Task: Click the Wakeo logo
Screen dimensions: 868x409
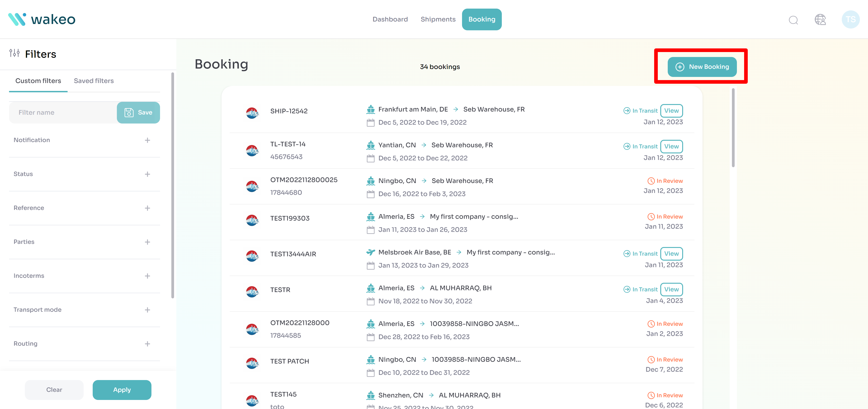Action: pos(42,19)
